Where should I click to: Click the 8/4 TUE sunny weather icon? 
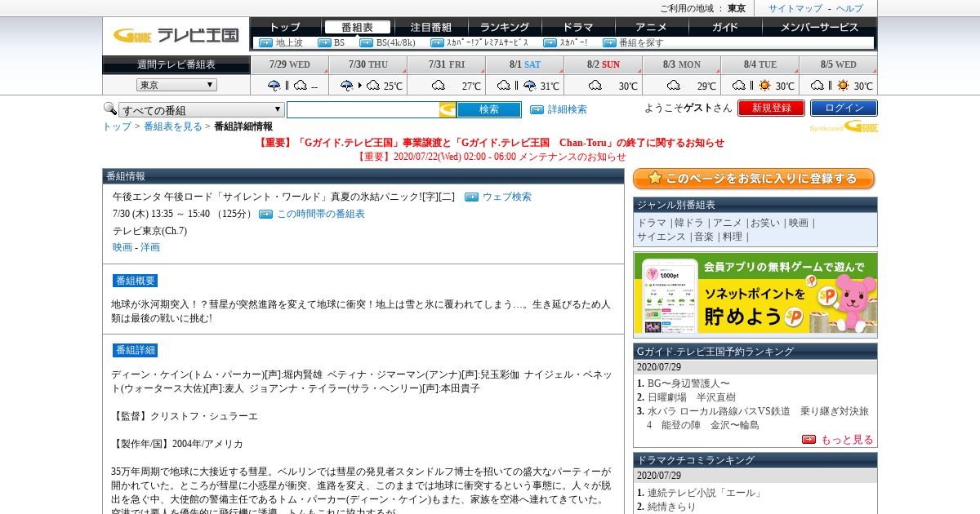[x=764, y=85]
